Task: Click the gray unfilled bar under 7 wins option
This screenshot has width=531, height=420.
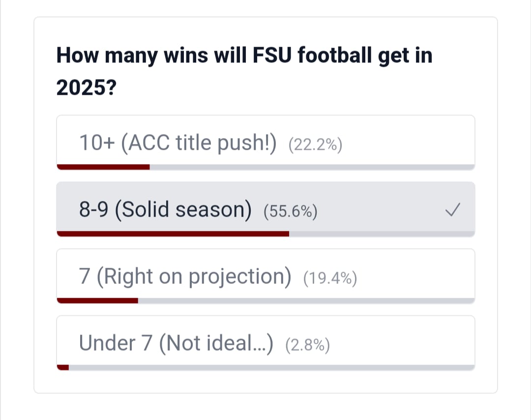Action: (306, 301)
